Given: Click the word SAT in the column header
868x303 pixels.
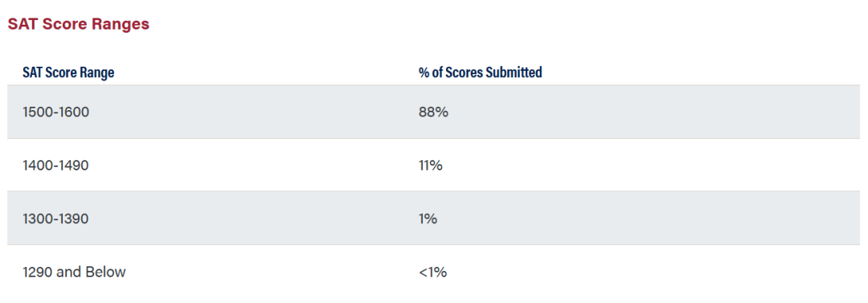Looking at the screenshot, I should point(31,72).
